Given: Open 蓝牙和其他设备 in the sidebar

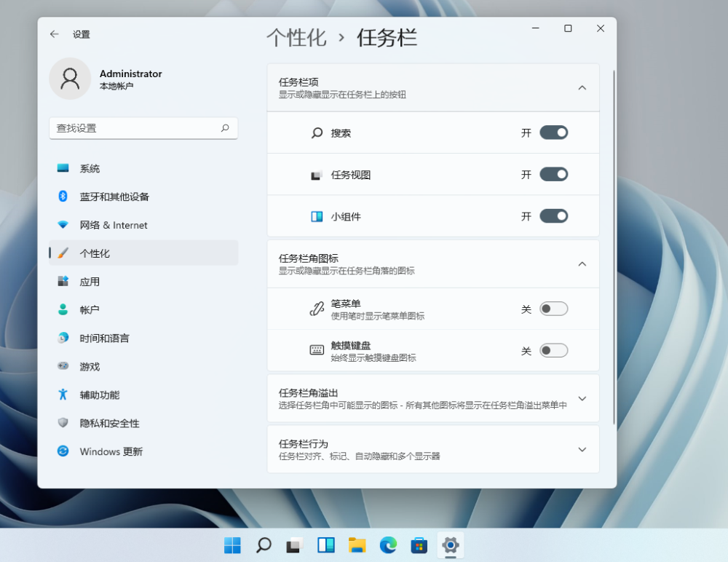Looking at the screenshot, I should point(114,197).
